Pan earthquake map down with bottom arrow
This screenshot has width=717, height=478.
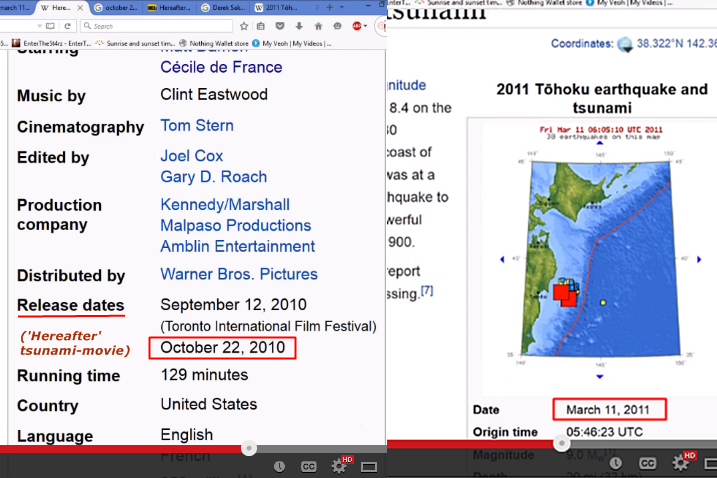point(600,376)
